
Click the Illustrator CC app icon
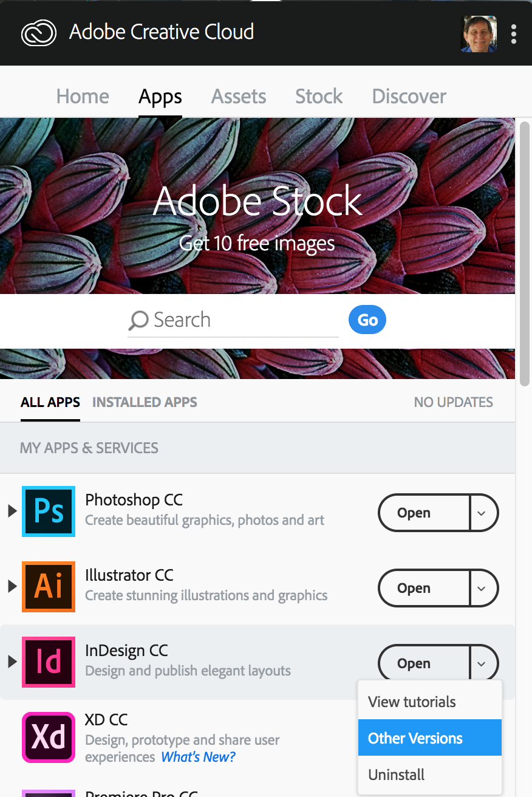tap(49, 587)
